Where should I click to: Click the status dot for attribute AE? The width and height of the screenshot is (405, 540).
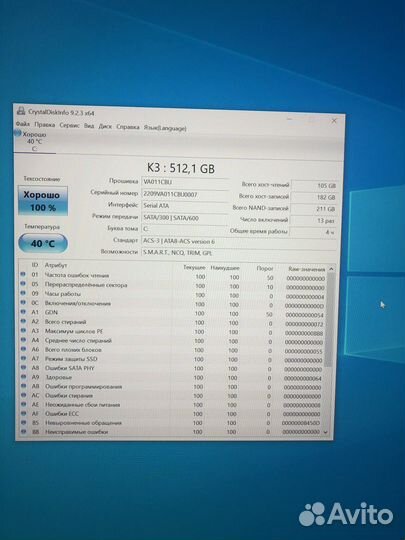tap(23, 404)
